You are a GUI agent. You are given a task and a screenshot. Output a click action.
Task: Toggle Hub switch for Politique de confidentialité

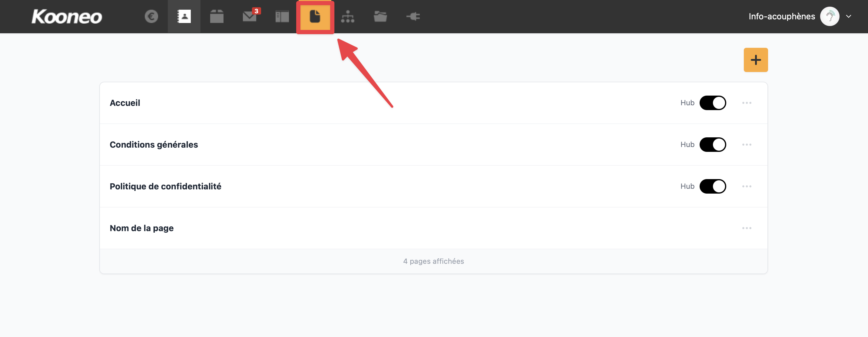coord(713,186)
